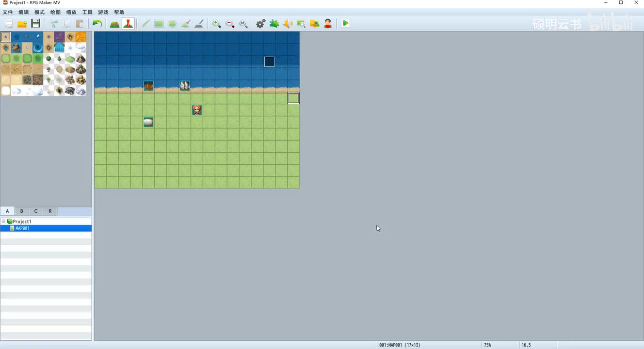
Task: Select the Rectangle drawing tool
Action: (x=159, y=23)
